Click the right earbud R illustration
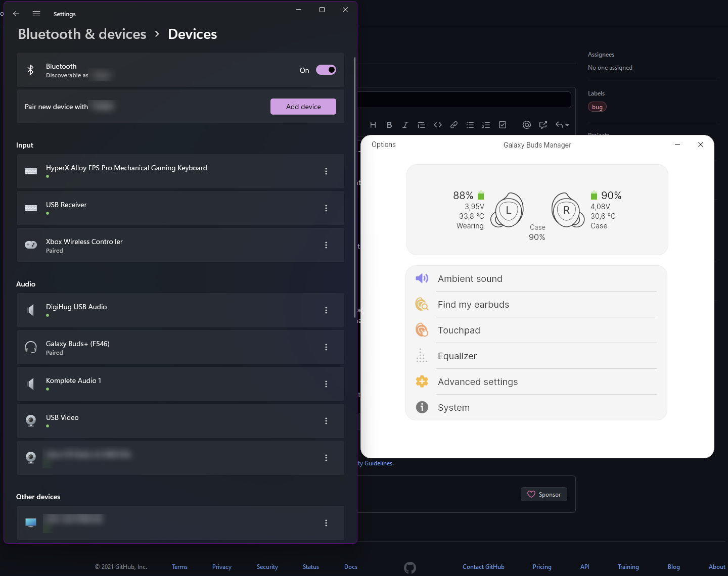Viewport: 728px width, 576px height. [x=568, y=210]
